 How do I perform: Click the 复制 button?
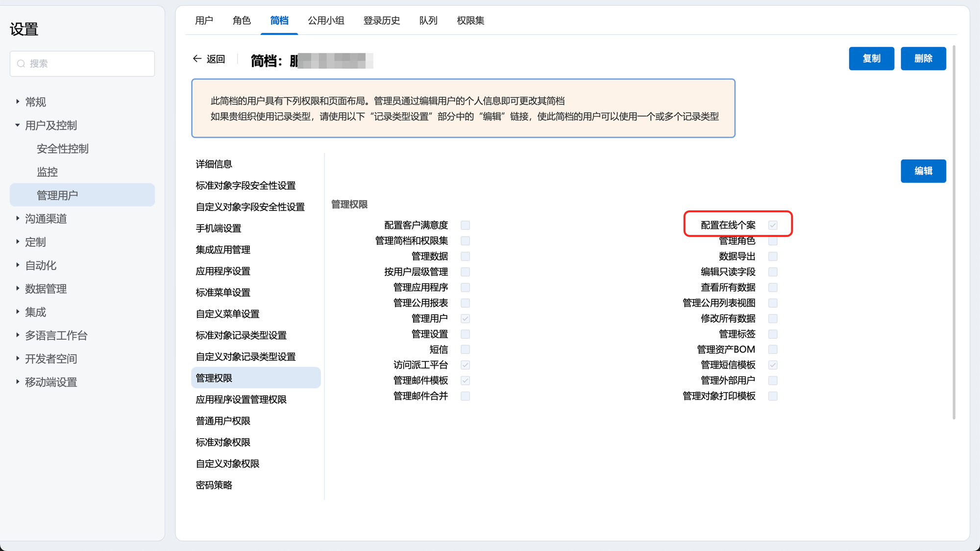[x=871, y=59]
